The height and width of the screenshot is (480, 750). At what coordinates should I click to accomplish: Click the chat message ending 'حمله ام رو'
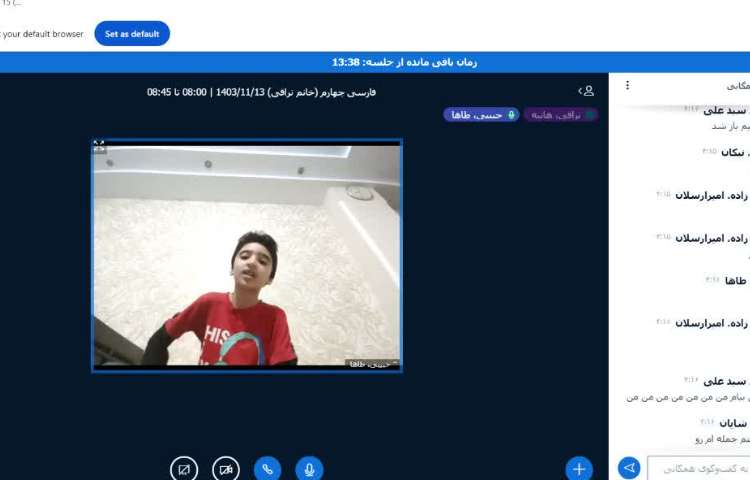coord(723,439)
